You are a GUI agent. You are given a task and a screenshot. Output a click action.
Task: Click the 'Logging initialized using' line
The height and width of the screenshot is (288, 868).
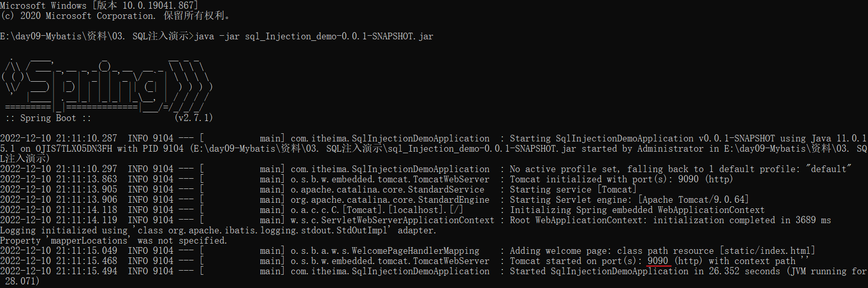(218, 230)
